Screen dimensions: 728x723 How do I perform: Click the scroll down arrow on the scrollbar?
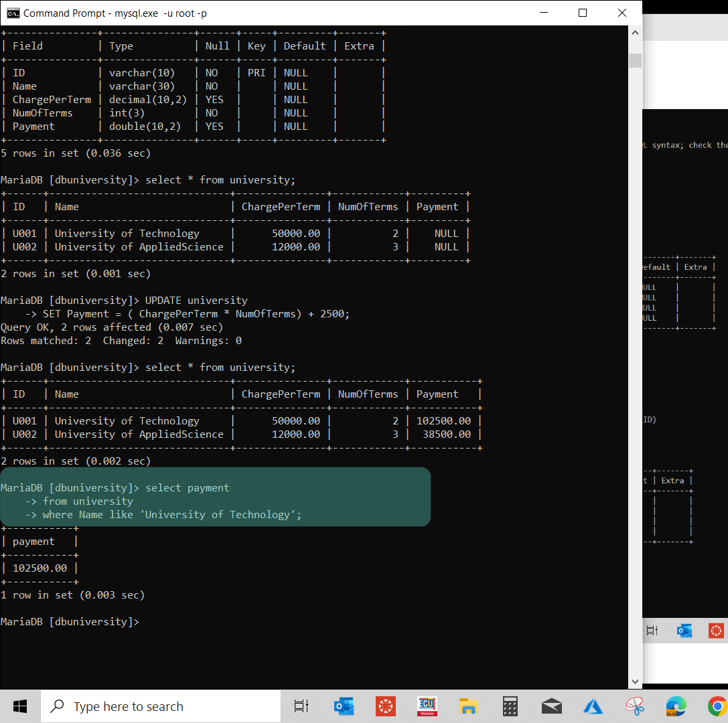634,681
